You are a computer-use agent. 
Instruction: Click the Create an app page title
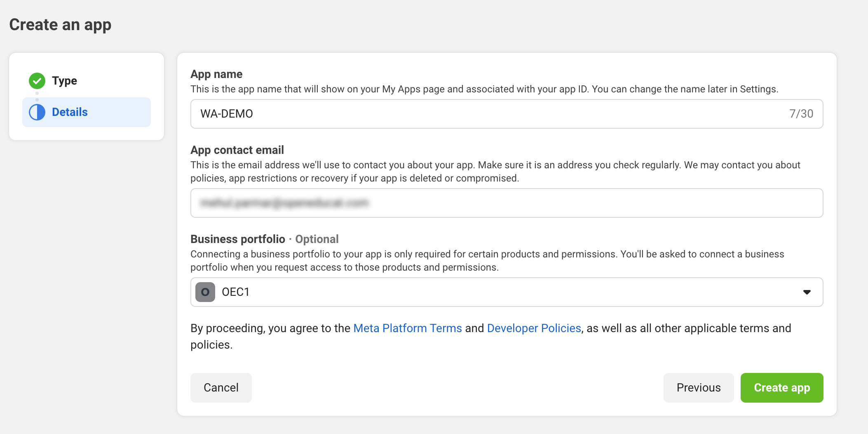coord(60,25)
